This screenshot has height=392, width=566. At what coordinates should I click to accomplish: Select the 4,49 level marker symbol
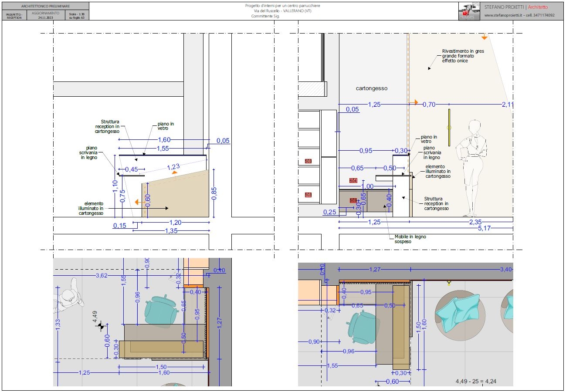click(x=100, y=325)
